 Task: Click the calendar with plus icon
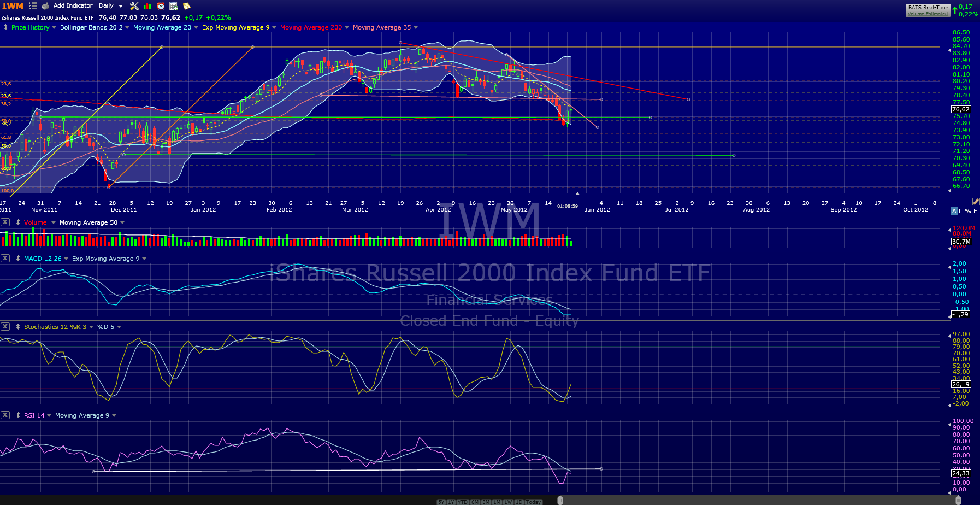174,6
